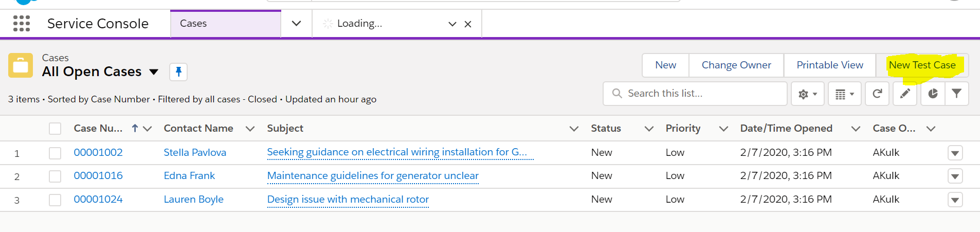Check the select-all header checkbox
Image resolution: width=980 pixels, height=232 pixels.
coord(55,129)
